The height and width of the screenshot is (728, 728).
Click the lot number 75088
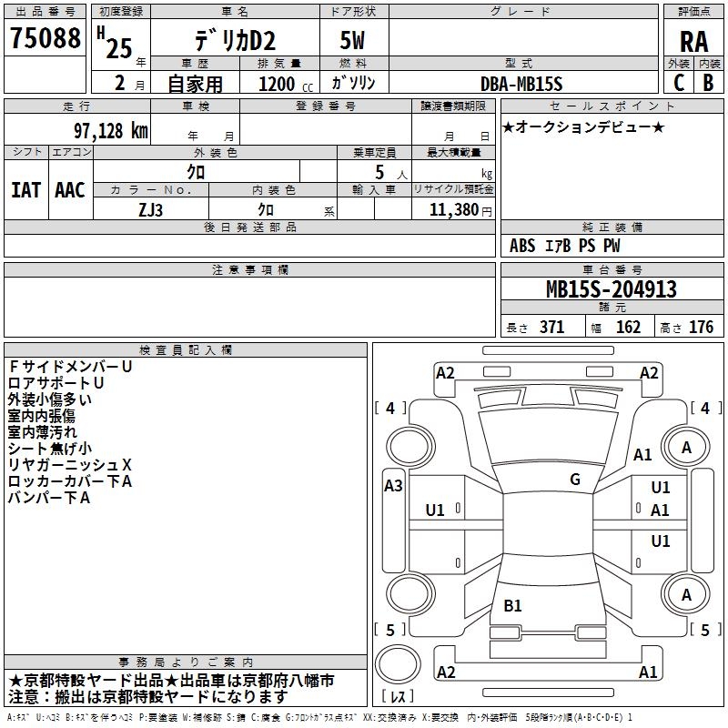pyautogui.click(x=45, y=38)
